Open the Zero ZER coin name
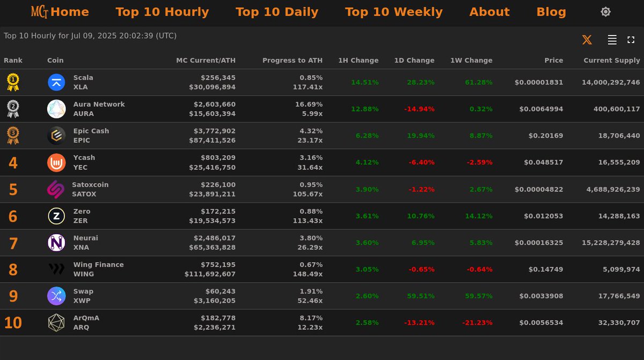644x360 pixels. pos(82,216)
